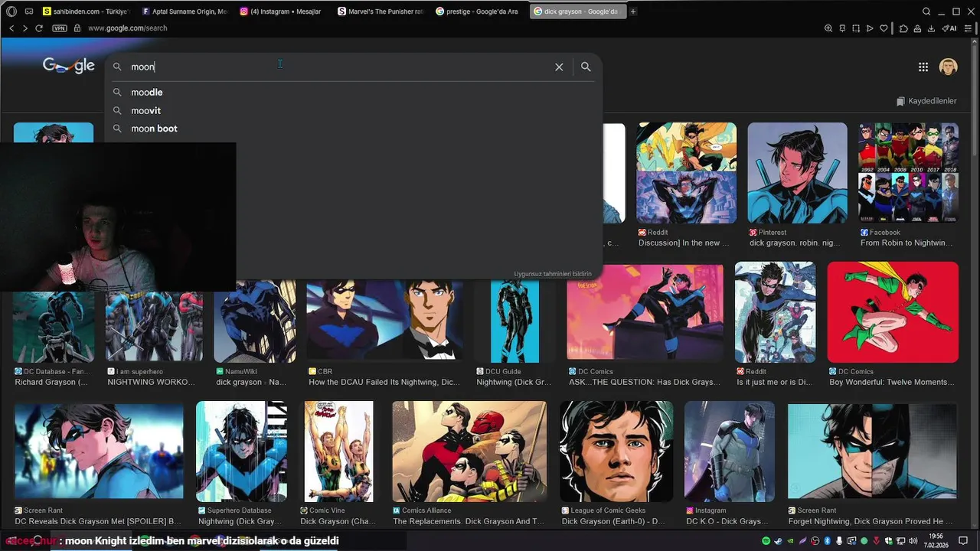This screenshot has width=980, height=551.
Task: Open Facebook From Robin to Nightwing image
Action: tap(908, 173)
